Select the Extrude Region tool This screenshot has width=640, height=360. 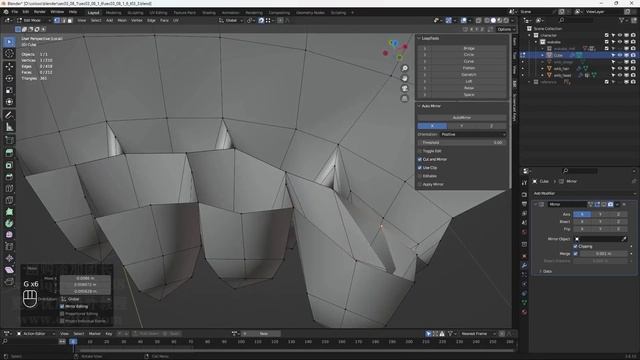tap(9, 153)
